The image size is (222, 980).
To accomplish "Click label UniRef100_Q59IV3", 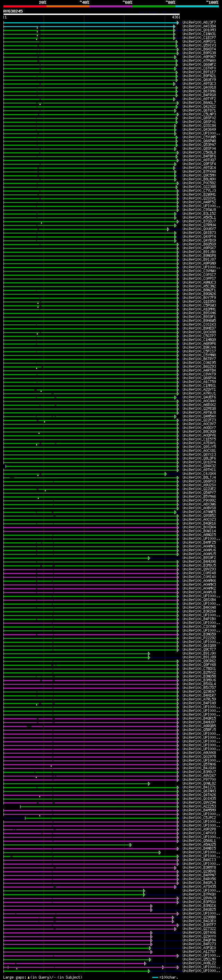I will 199,46.
